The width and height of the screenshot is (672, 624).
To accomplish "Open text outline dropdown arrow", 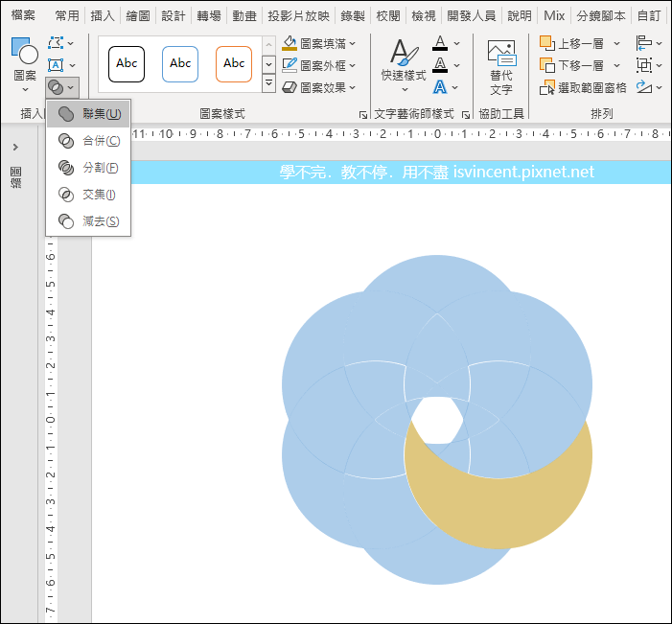I will (457, 65).
